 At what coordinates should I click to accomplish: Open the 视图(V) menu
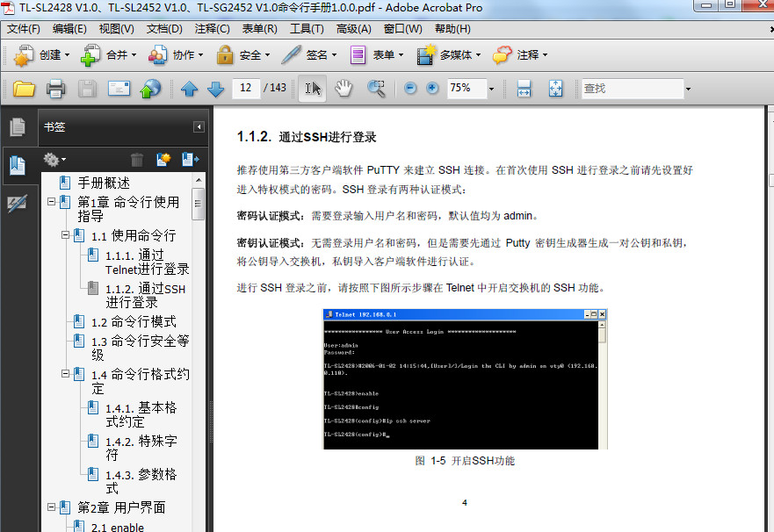coord(117,29)
